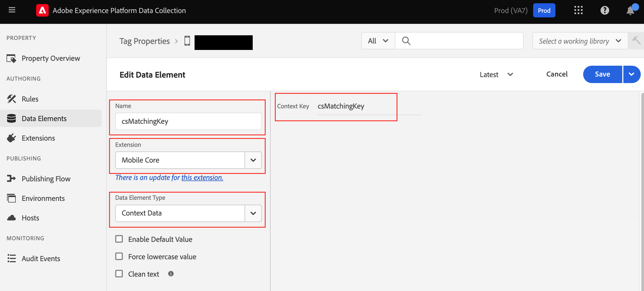Show Clean text info tooltip icon
The width and height of the screenshot is (644, 291).
pos(171,274)
